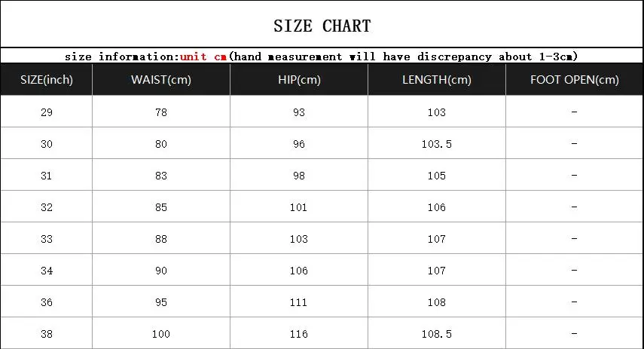Select the length value 108.5

click(x=437, y=334)
